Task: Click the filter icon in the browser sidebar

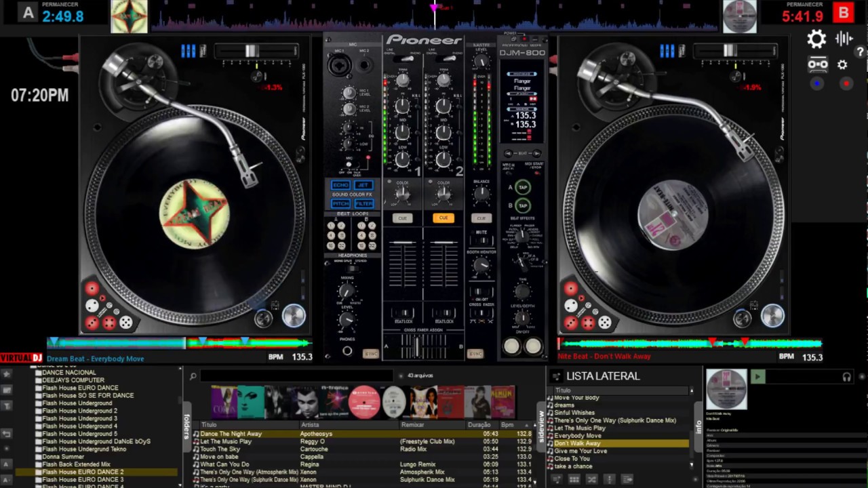Action: click(6, 405)
